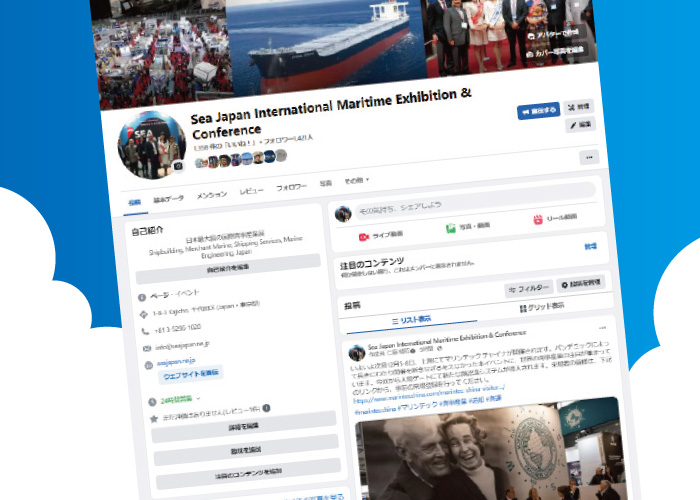The width and height of the screenshot is (700, 500).
Task: Click the friend avatars row under follower count
Action: coord(241,159)
